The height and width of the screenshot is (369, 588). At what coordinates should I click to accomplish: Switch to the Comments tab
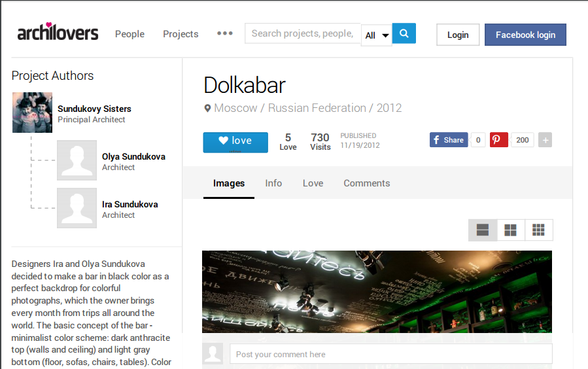[x=367, y=183]
